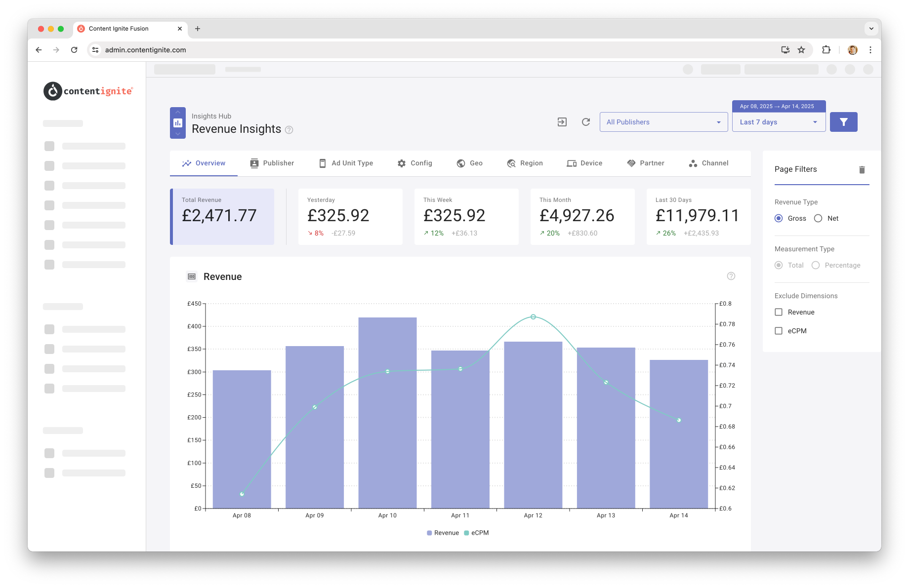The height and width of the screenshot is (588, 909).
Task: Switch to the Publisher tab
Action: coord(272,163)
